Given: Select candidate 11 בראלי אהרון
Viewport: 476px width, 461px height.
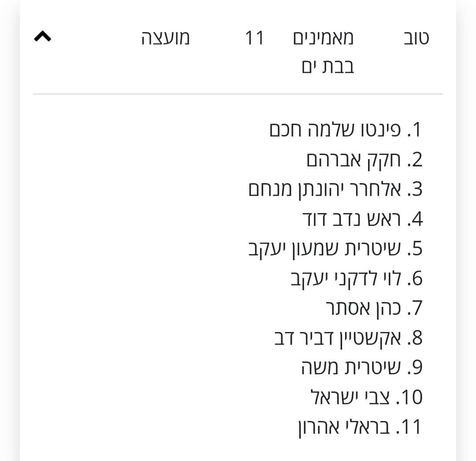Looking at the screenshot, I should (x=360, y=428).
